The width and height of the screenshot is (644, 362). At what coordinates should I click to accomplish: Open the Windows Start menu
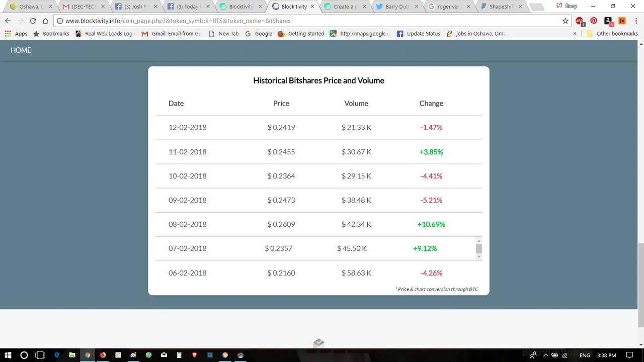[x=8, y=355]
